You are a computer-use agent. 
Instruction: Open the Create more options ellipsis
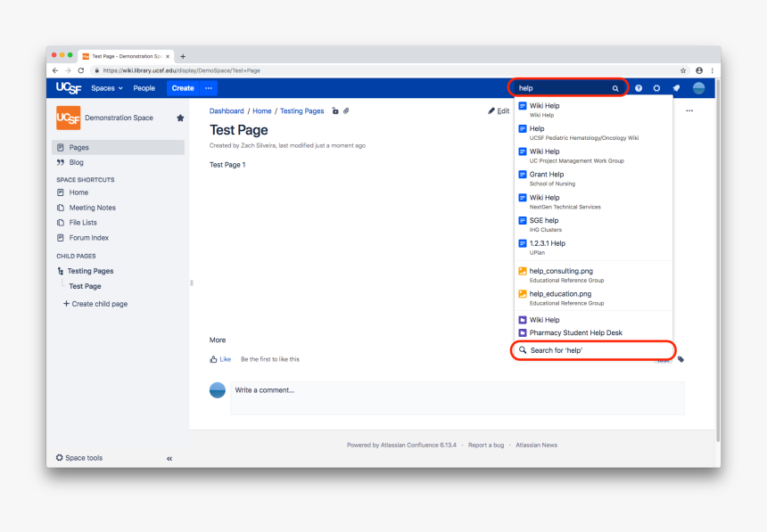tap(208, 88)
